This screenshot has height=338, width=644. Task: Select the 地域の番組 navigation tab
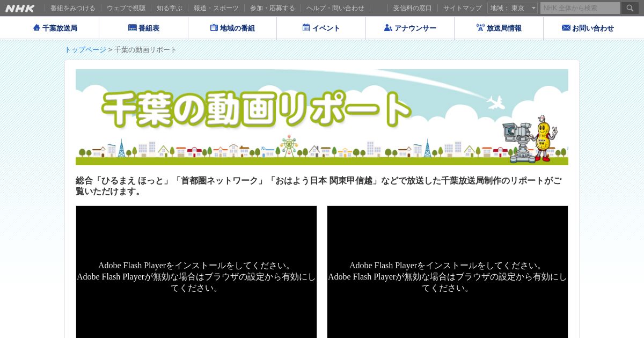pyautogui.click(x=232, y=28)
